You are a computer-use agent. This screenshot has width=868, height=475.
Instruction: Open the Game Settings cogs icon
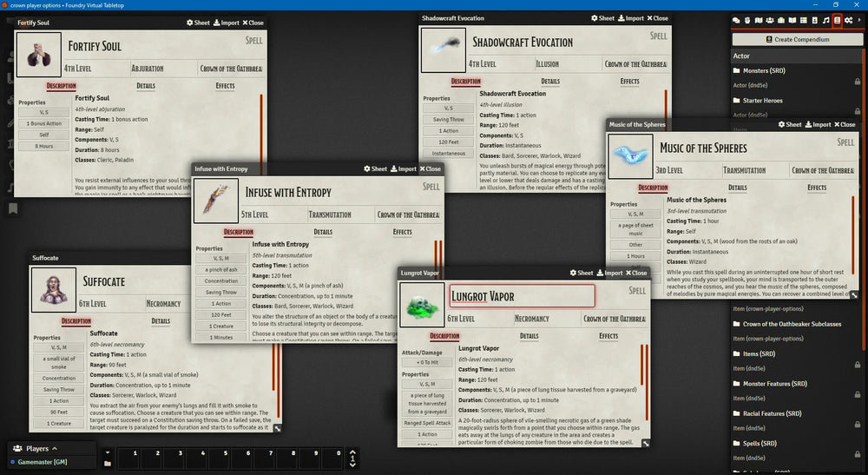(x=849, y=21)
